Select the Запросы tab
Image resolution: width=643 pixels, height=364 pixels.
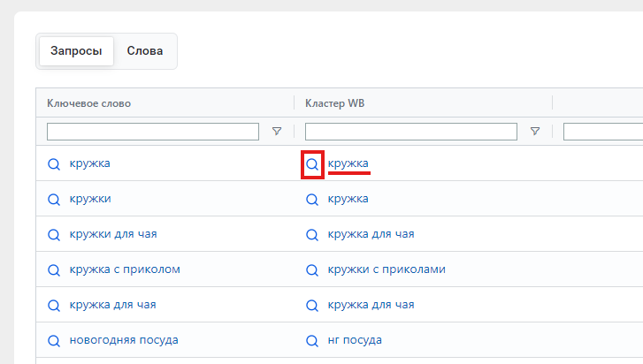click(76, 50)
